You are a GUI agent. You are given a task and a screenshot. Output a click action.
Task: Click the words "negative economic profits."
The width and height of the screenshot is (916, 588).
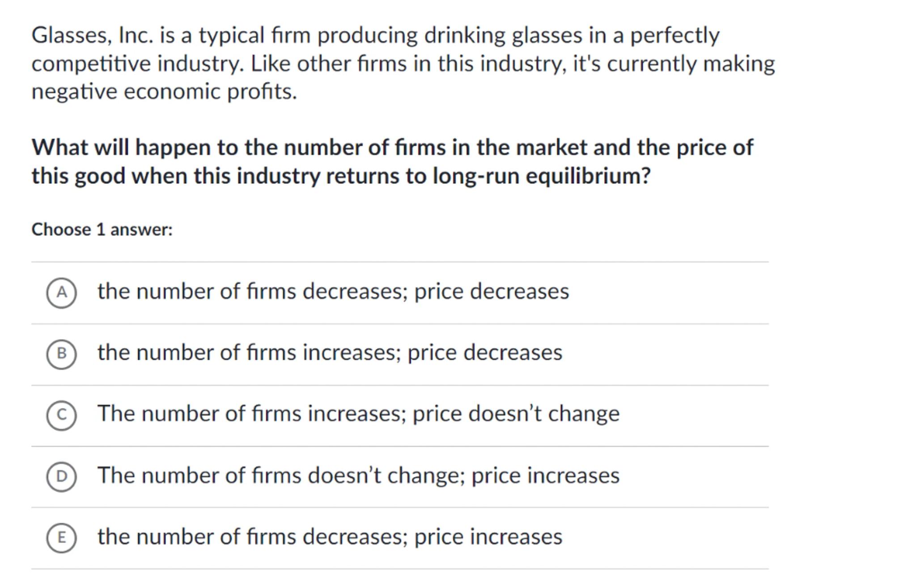(164, 92)
